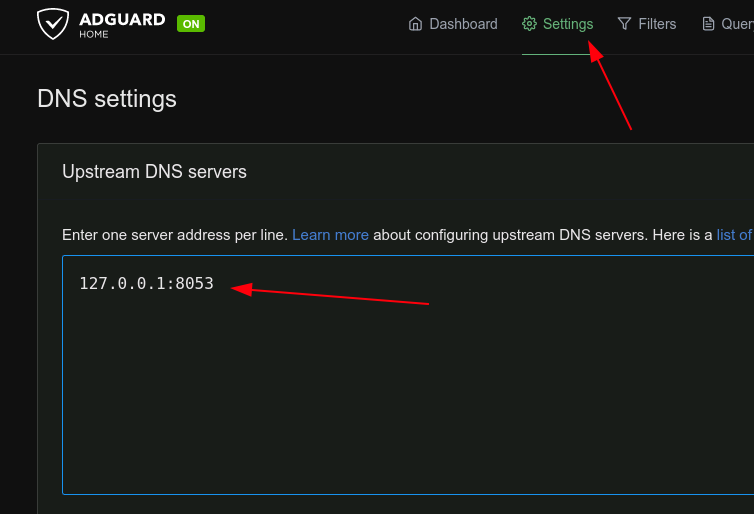Click the DNS settings page heading

107,99
